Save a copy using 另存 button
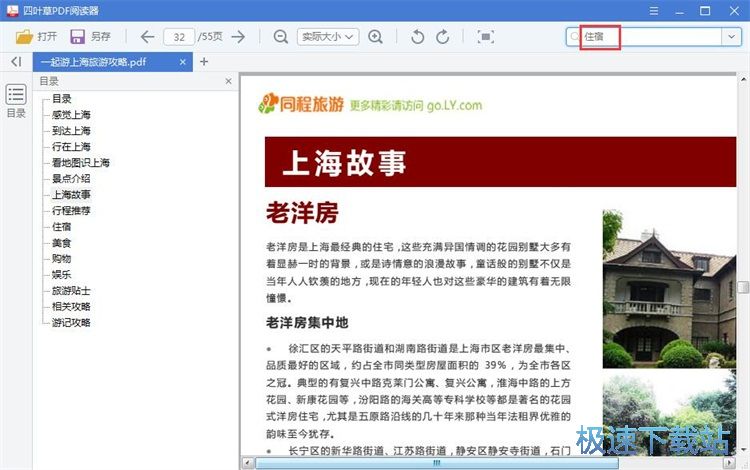This screenshot has width=750, height=470. pos(90,37)
